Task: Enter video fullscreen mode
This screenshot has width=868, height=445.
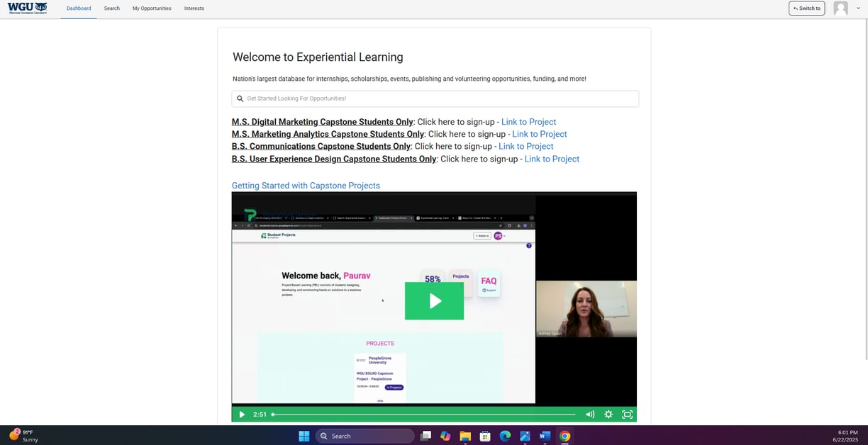Action: 627,415
